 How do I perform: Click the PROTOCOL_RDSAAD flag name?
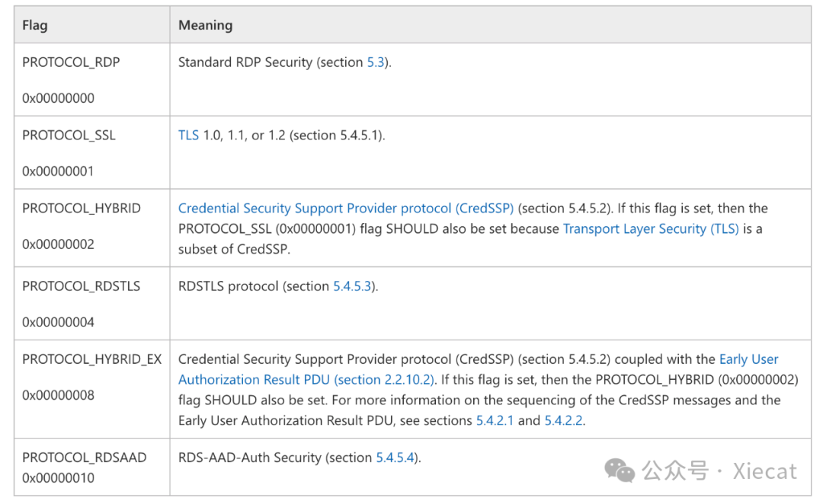[84, 458]
